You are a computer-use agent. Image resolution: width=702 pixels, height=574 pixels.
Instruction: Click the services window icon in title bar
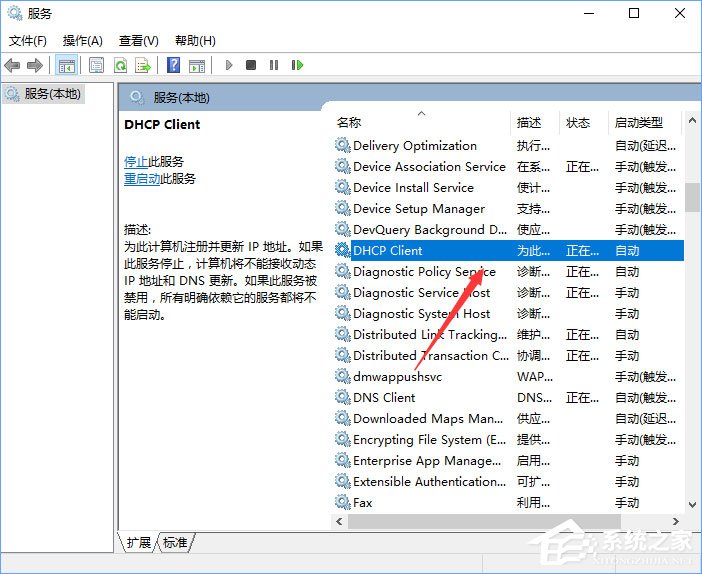[x=15, y=13]
